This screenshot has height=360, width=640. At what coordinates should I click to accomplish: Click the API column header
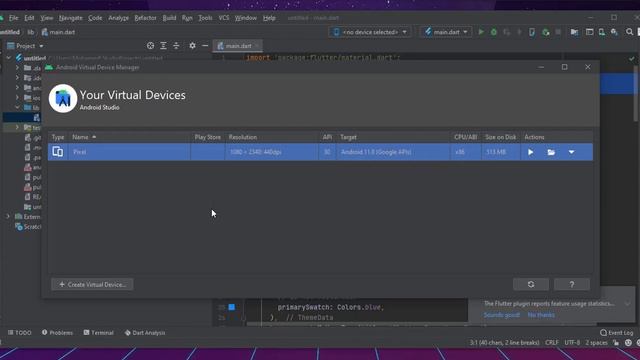pyautogui.click(x=327, y=137)
